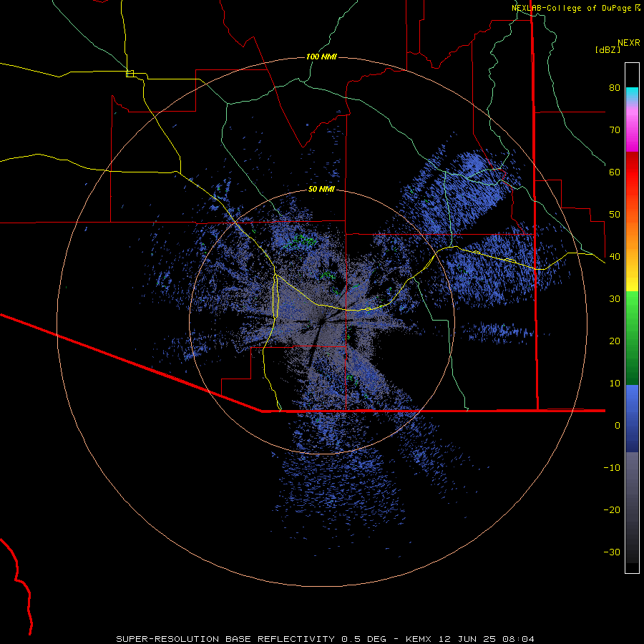Click the 10 value on dBZ scale
The image size is (644, 644).
pos(615,384)
